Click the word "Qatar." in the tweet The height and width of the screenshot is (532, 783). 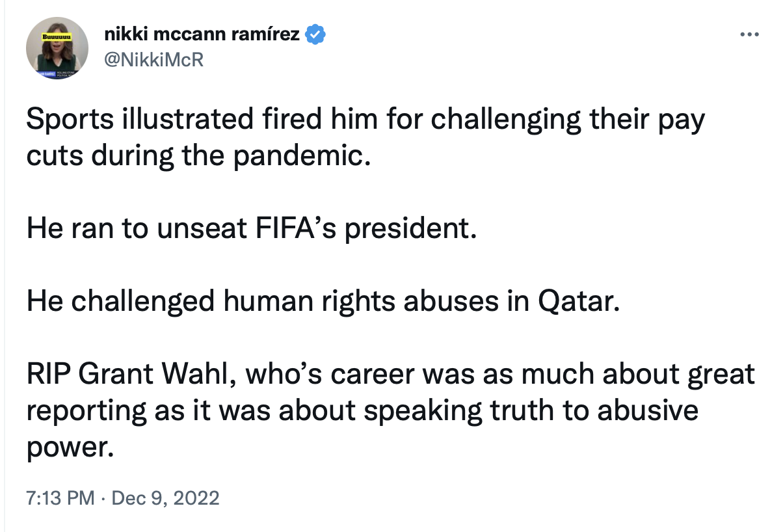[x=576, y=303]
